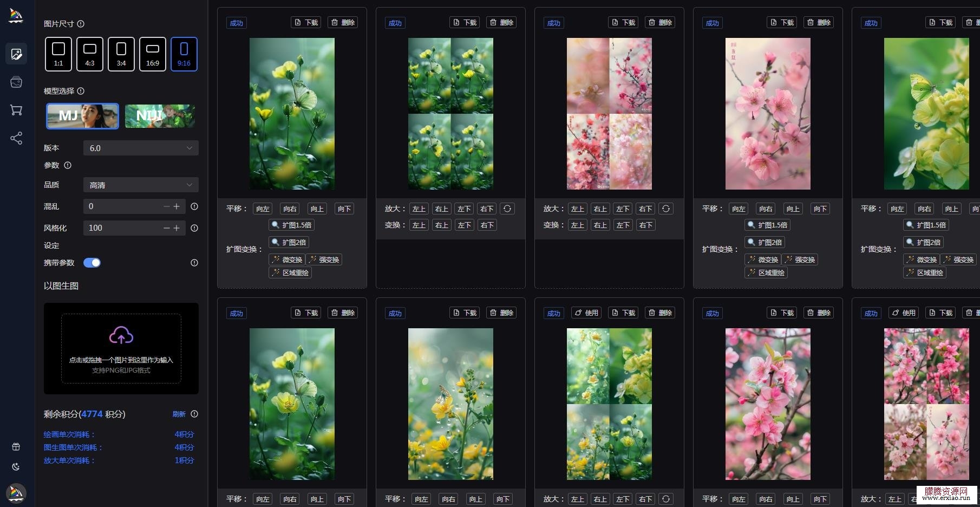Choose the MJ model
The height and width of the screenshot is (507, 980).
tap(82, 116)
